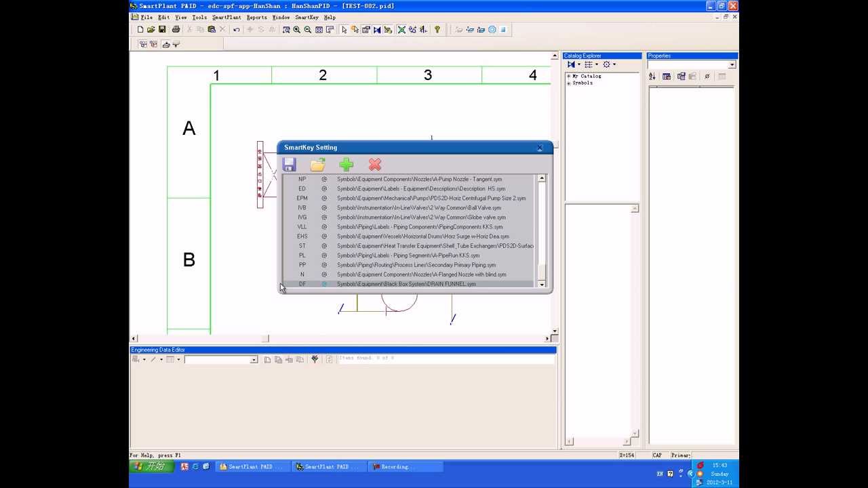Close the SmartKey Setting dialog
This screenshot has width=868, height=488.
tap(540, 147)
